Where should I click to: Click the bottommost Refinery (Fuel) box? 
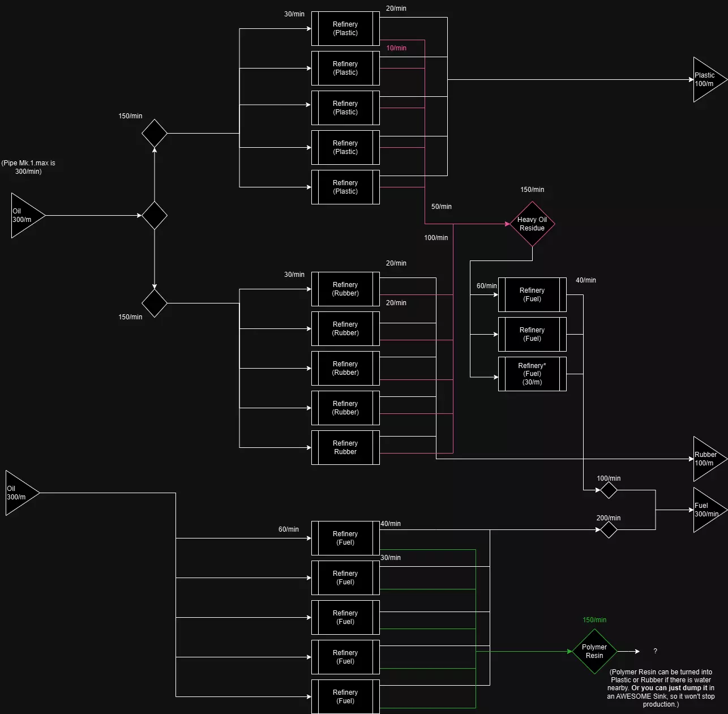tap(345, 696)
